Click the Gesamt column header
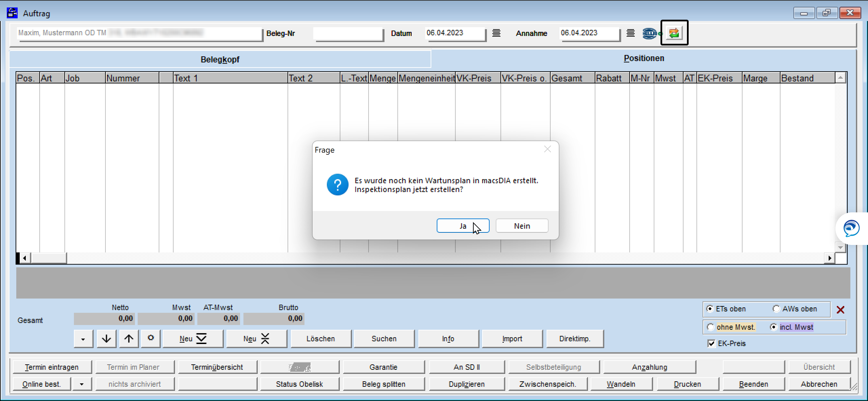Viewport: 868px width, 401px height. [x=572, y=78]
